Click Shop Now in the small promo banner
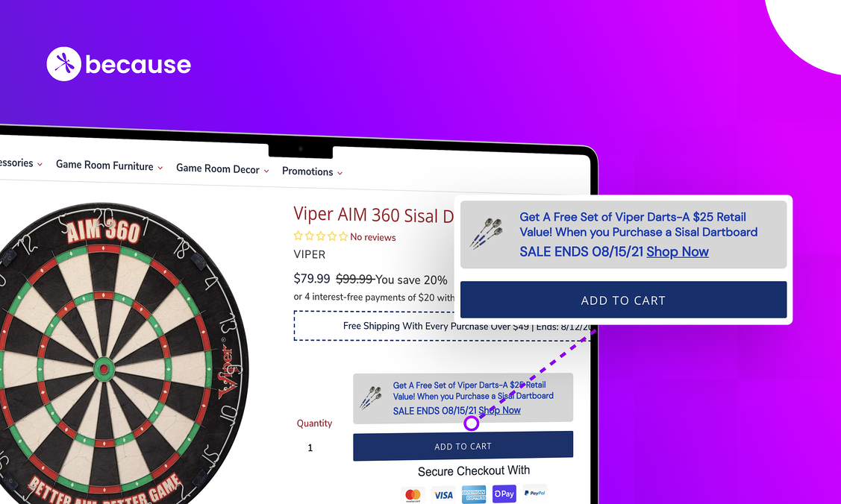Screen dimensions: 841x504 (x=499, y=410)
